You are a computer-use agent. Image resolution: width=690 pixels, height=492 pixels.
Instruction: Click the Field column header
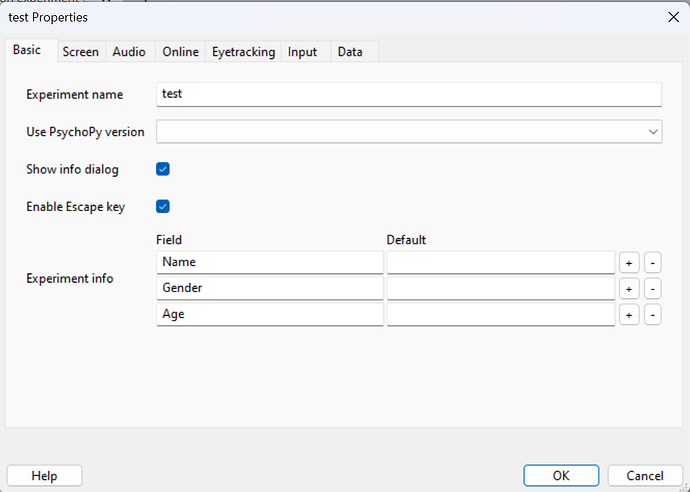pos(169,240)
